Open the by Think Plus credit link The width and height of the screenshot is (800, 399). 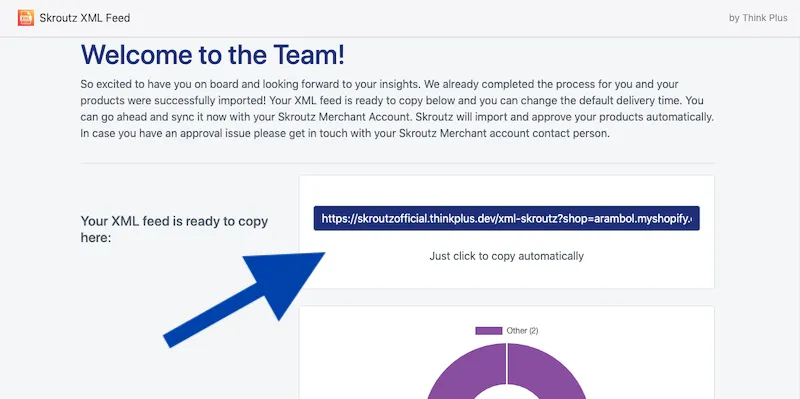758,18
